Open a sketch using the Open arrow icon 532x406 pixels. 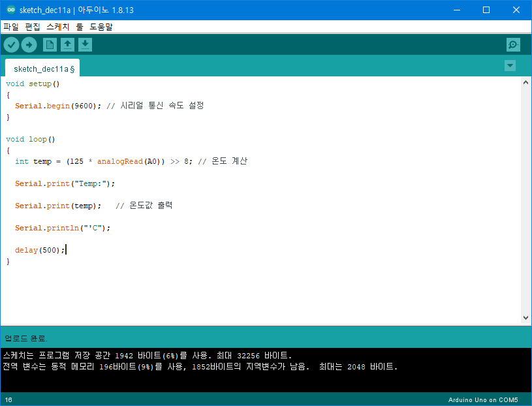coord(67,45)
